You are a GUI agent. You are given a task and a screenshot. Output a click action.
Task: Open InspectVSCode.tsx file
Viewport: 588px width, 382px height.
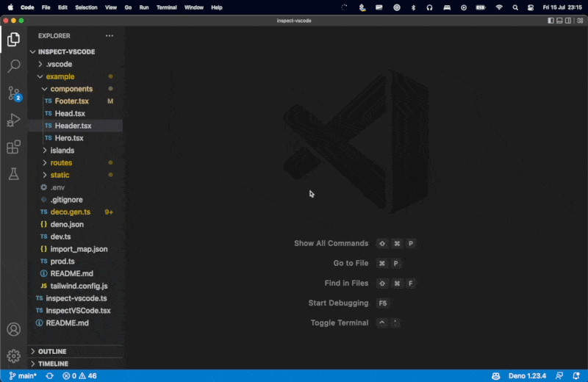click(76, 311)
